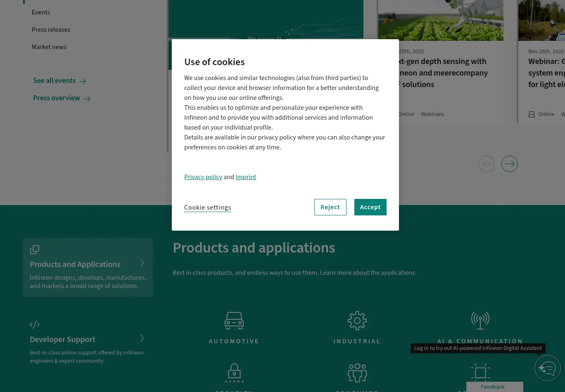Select Market news in the side menu
565x392 pixels.
49,47
